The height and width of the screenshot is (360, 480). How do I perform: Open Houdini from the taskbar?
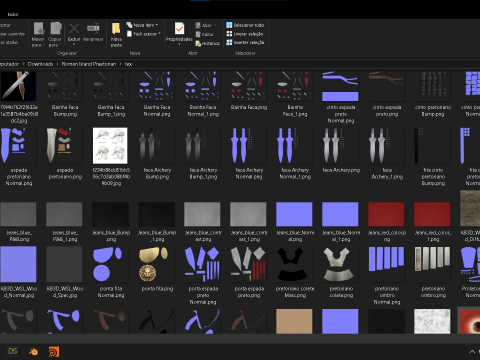(x=54, y=352)
